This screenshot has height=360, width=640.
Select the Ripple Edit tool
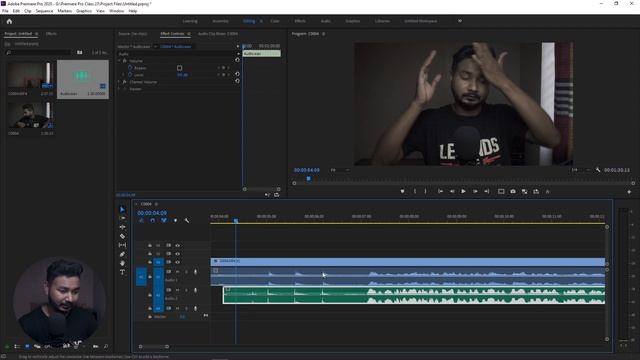point(122,227)
